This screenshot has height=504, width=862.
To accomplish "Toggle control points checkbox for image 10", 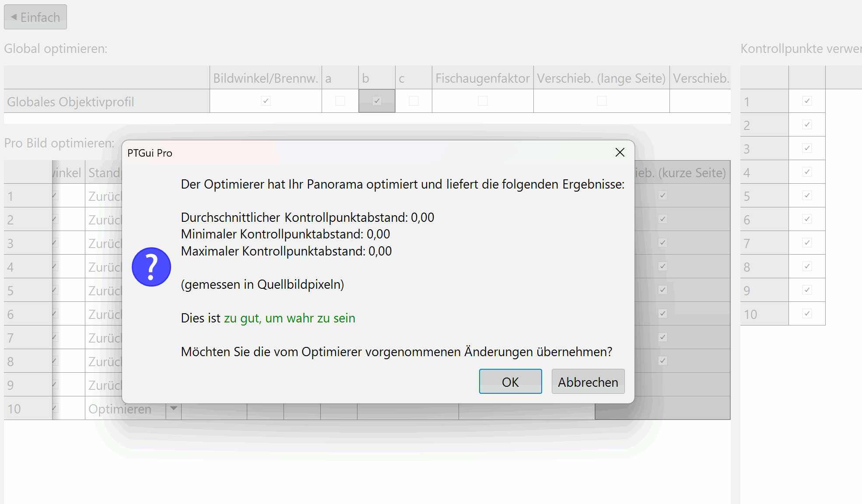I will (x=807, y=314).
